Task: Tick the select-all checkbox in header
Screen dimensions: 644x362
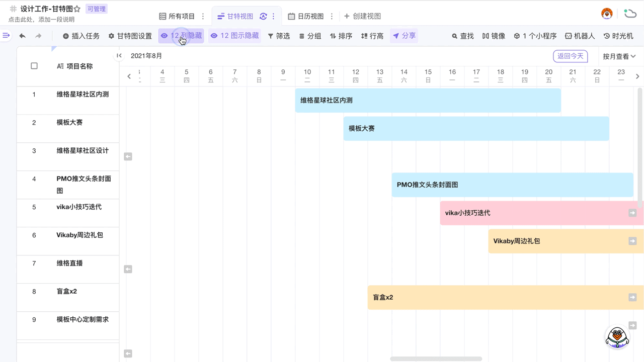Action: click(x=34, y=66)
